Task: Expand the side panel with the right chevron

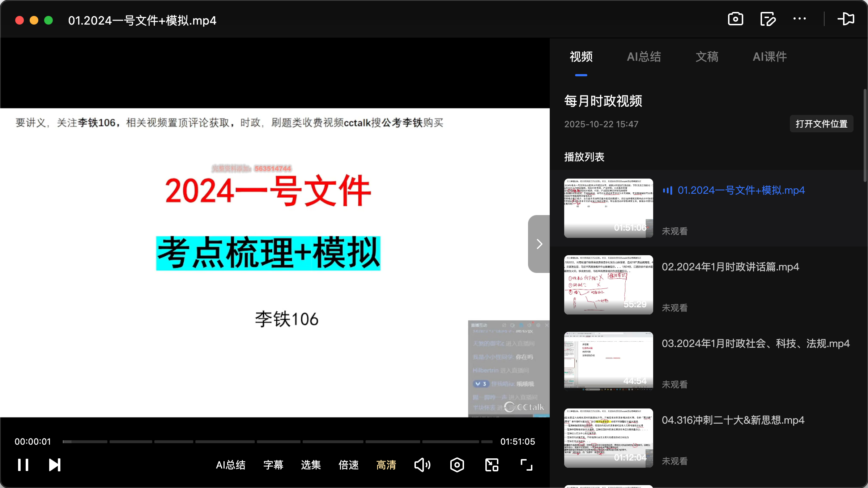Action: [539, 244]
